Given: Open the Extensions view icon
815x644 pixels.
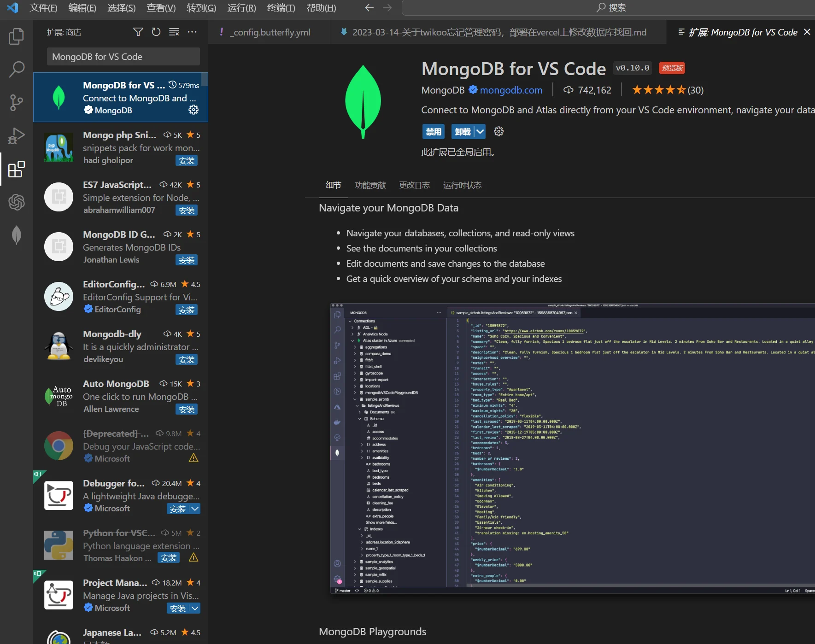Looking at the screenshot, I should tap(17, 169).
